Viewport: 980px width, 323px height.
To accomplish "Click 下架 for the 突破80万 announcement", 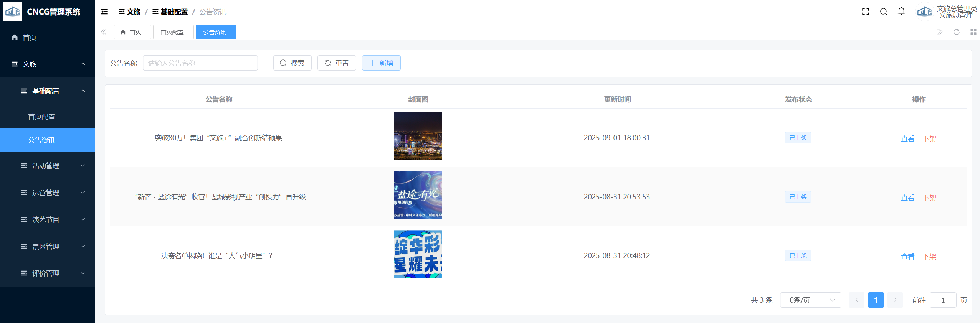I will pyautogui.click(x=929, y=138).
